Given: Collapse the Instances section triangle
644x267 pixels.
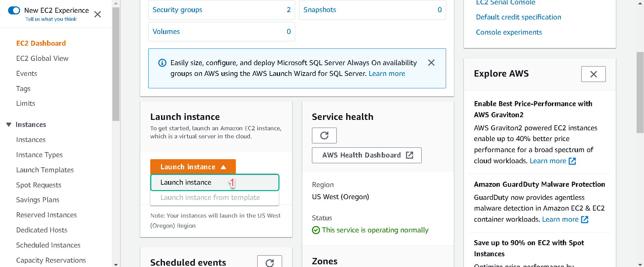Looking at the screenshot, I should pos(9,125).
